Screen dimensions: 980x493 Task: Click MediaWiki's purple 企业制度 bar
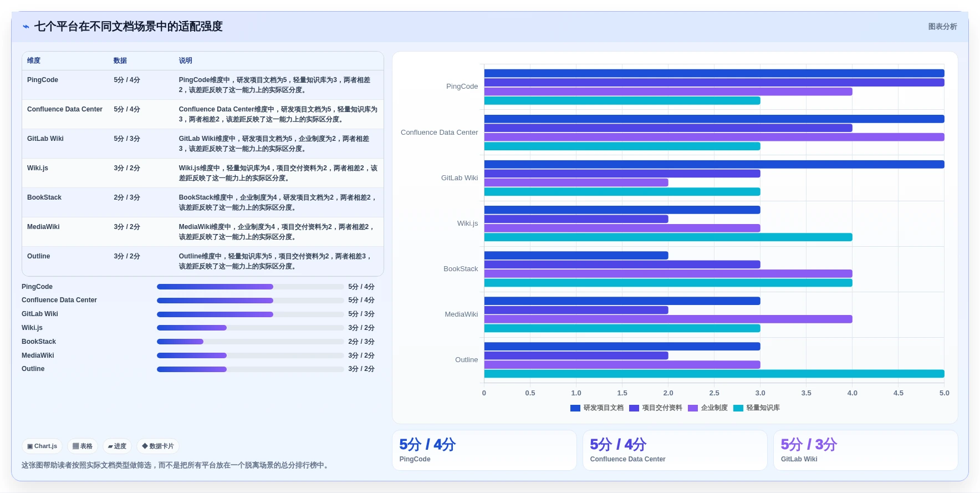[x=668, y=319]
